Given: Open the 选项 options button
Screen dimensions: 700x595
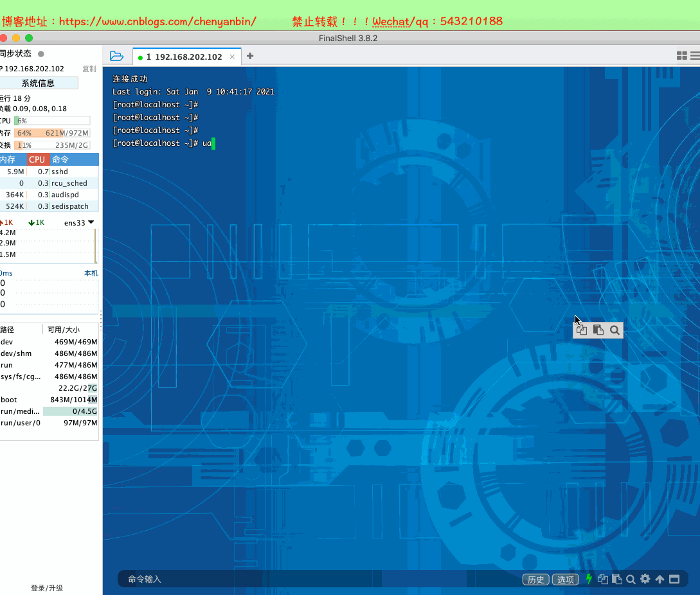Looking at the screenshot, I should point(566,580).
